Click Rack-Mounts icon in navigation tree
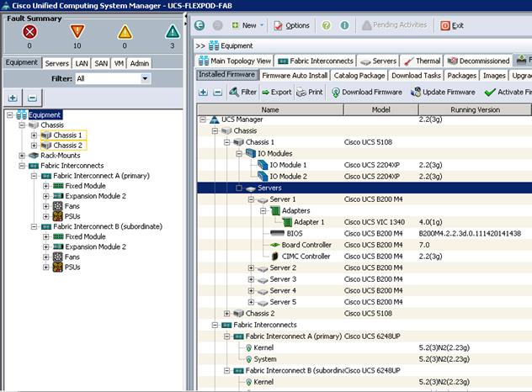532x392 pixels. (x=34, y=156)
